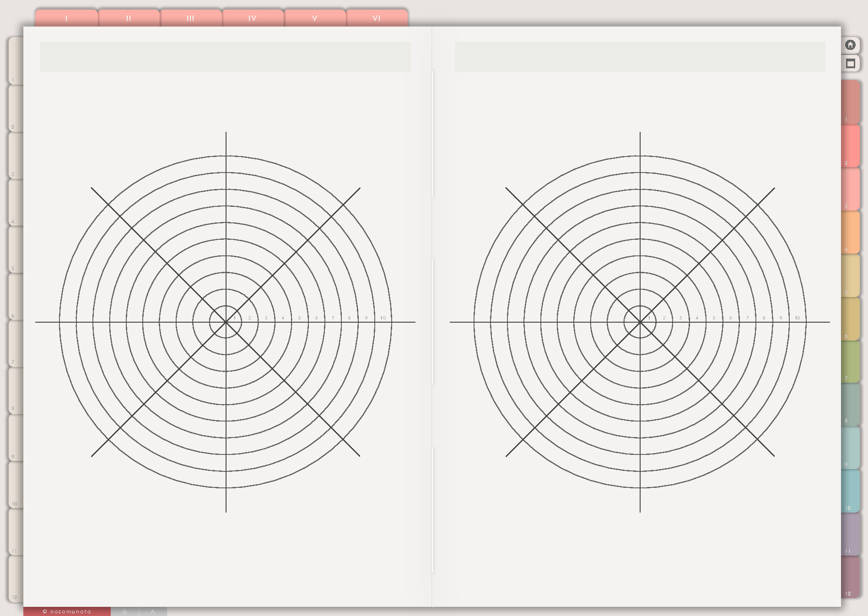Open top tab III

point(191,18)
